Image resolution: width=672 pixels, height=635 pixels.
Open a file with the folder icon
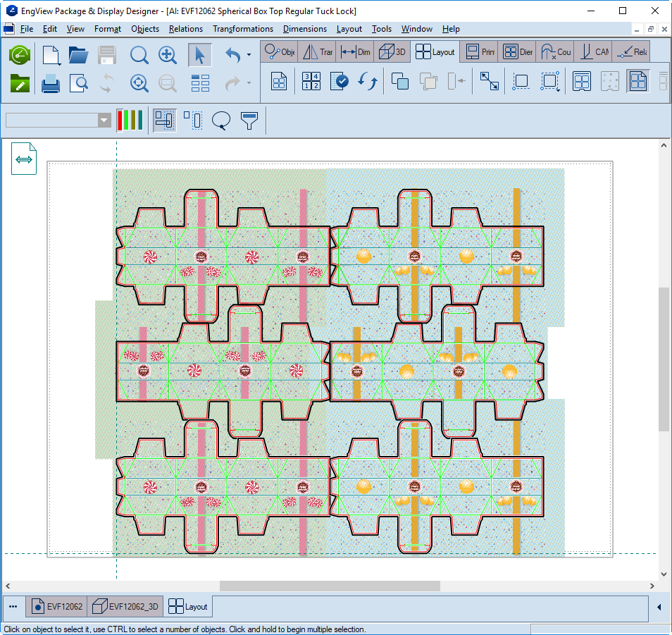coord(77,55)
